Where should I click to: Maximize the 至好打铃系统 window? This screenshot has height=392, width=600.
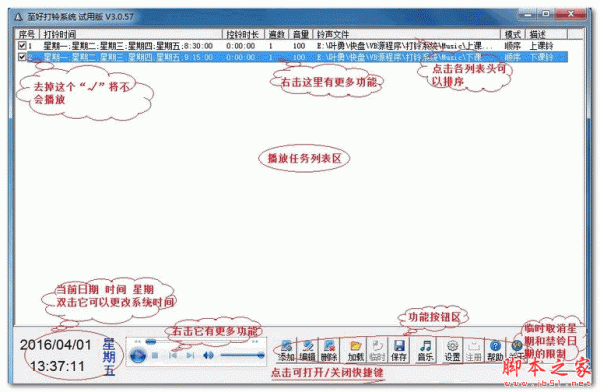[545, 15]
